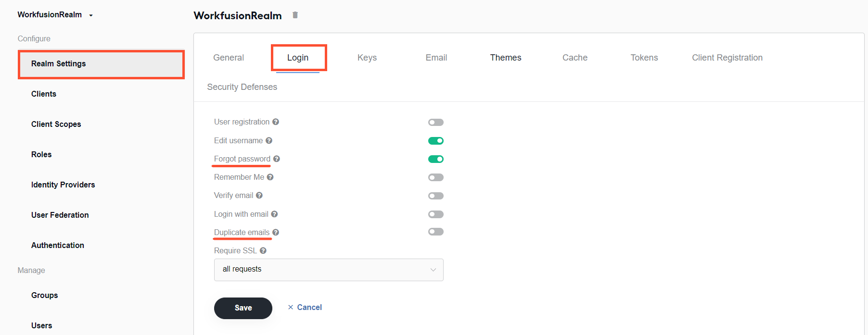Viewport: 868px width, 335px height.
Task: Show help tooltip for Require SSL
Action: 263,251
